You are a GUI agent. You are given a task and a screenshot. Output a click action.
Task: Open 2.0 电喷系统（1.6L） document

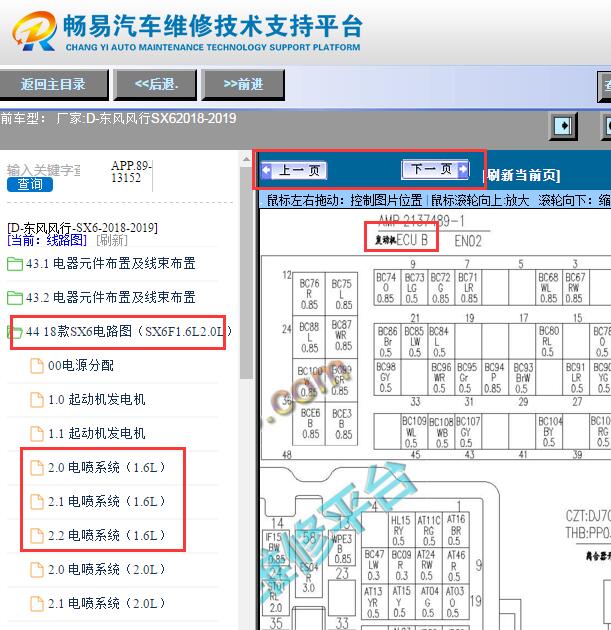pyautogui.click(x=106, y=468)
